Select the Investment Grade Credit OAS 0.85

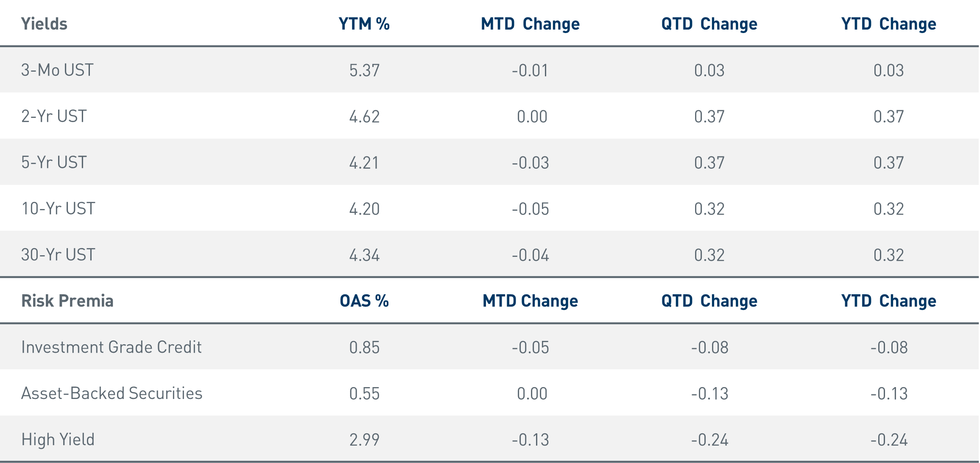364,348
